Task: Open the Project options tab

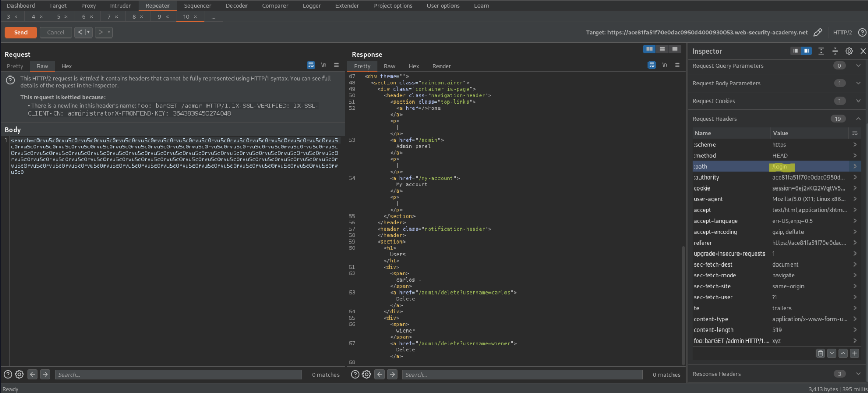Action: click(393, 6)
